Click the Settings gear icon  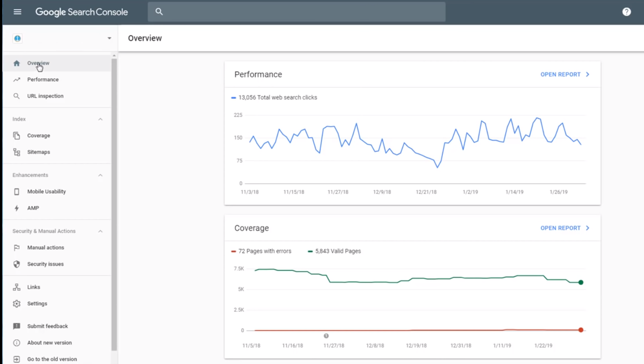17,304
